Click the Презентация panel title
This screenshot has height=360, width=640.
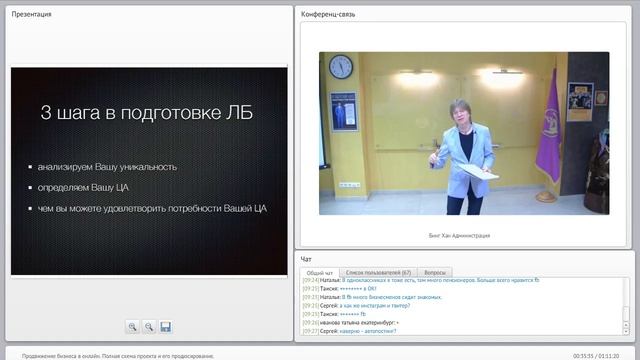click(x=31, y=14)
